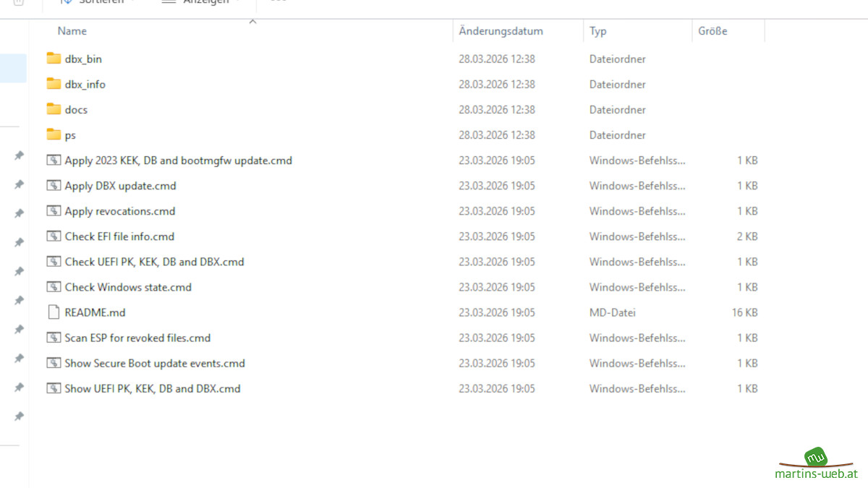This screenshot has height=488, width=868.
Task: Click the Check Windows state.cmd file icon
Action: pos(54,287)
